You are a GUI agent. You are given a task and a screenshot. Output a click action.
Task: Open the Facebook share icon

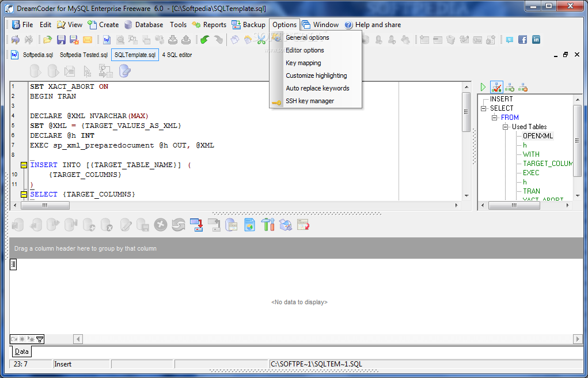[x=523, y=39]
